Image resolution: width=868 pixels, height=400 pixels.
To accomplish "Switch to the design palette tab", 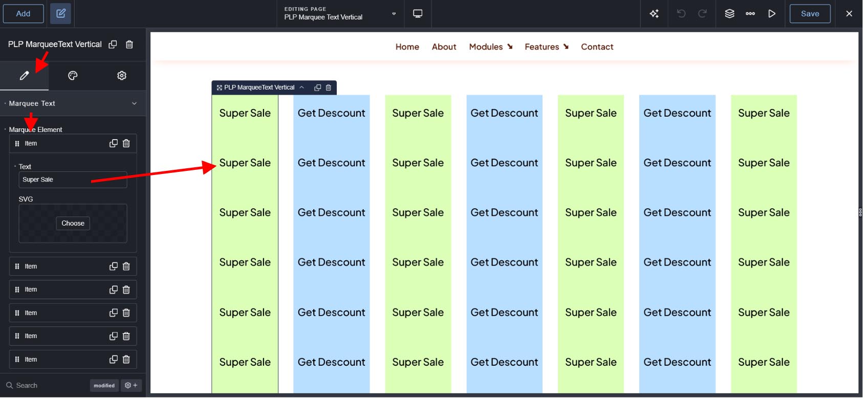I will [x=73, y=76].
